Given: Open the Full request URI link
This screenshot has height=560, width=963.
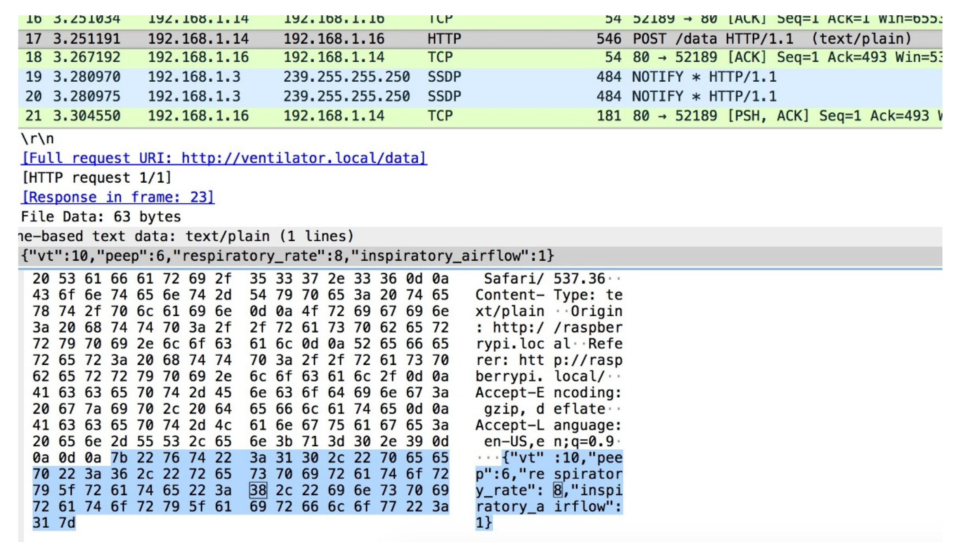Looking at the screenshot, I should pos(224,158).
